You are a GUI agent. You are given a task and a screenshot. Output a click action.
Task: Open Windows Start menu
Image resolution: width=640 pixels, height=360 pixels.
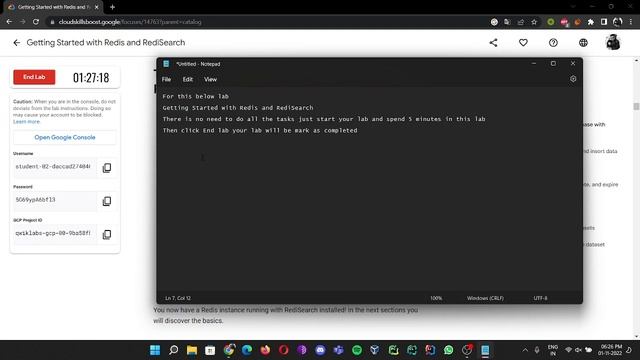[155, 350]
